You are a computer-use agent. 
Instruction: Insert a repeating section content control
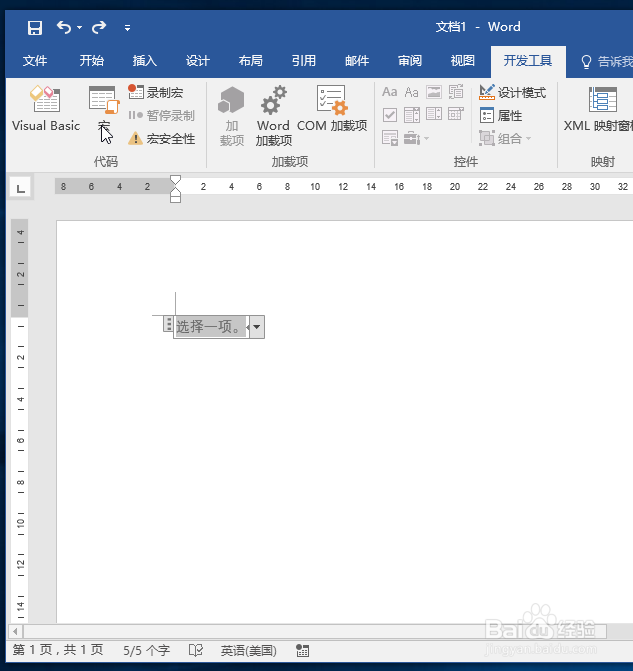point(389,138)
